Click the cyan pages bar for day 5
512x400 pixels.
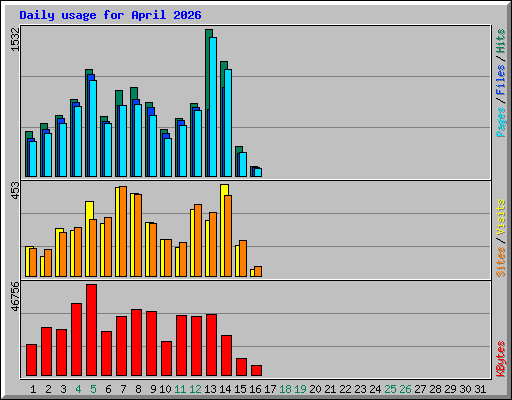93,128
